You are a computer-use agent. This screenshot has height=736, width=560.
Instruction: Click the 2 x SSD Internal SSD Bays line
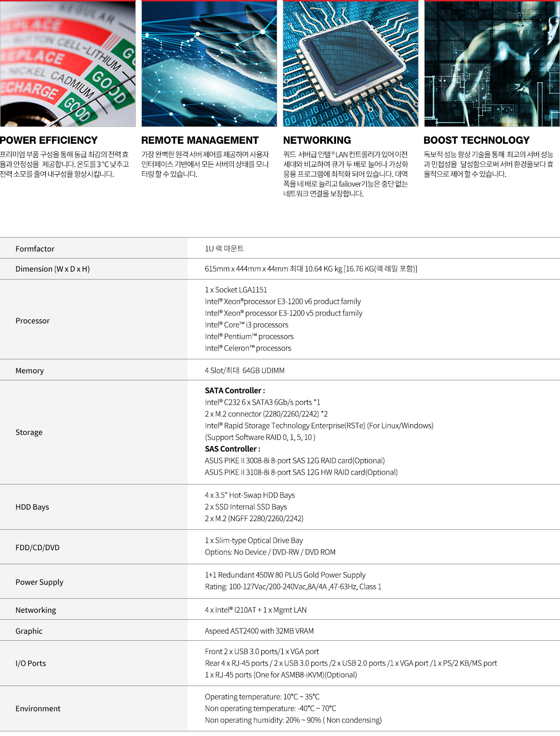(x=246, y=507)
